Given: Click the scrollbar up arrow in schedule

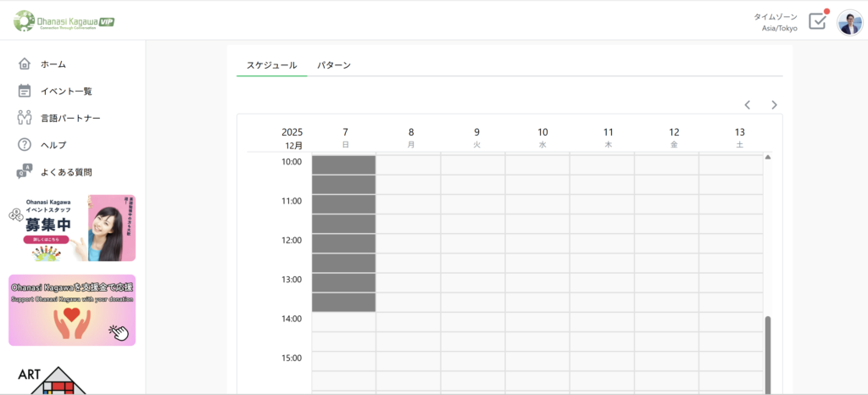Looking at the screenshot, I should [x=768, y=158].
